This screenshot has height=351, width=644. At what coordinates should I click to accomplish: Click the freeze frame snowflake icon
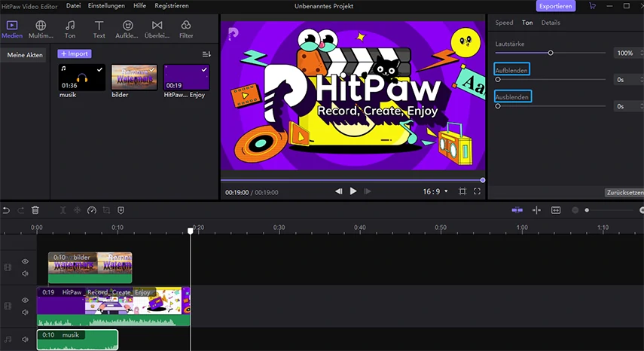pyautogui.click(x=78, y=210)
